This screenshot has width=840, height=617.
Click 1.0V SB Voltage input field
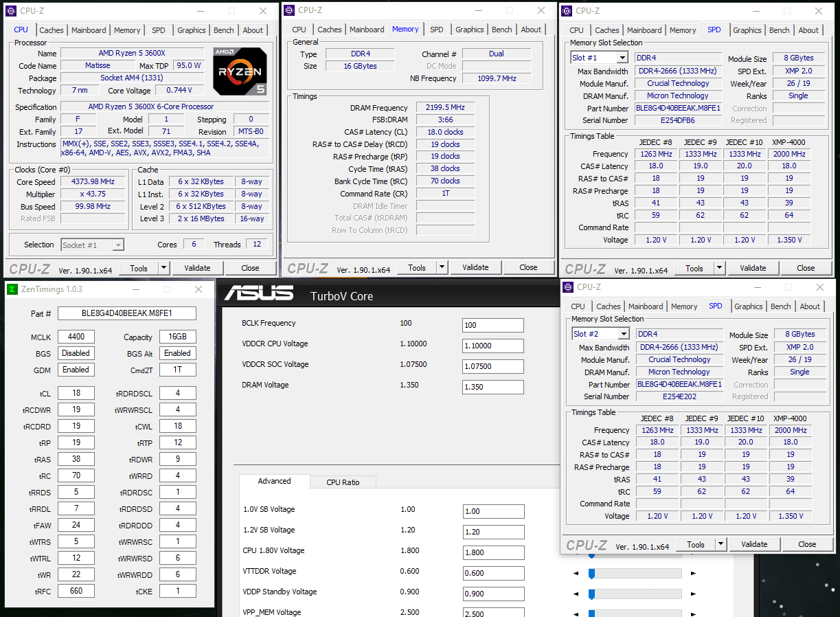493,511
